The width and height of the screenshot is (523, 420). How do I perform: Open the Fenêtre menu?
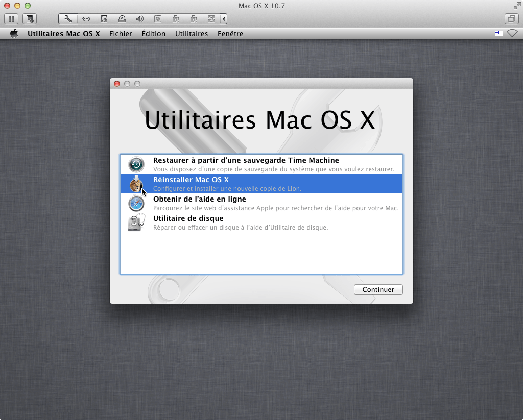point(230,34)
